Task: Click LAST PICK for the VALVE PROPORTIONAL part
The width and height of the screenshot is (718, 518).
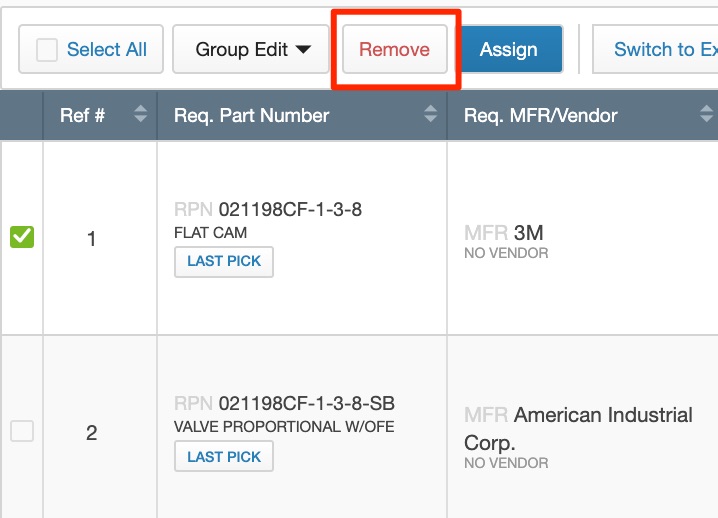Action: click(224, 457)
